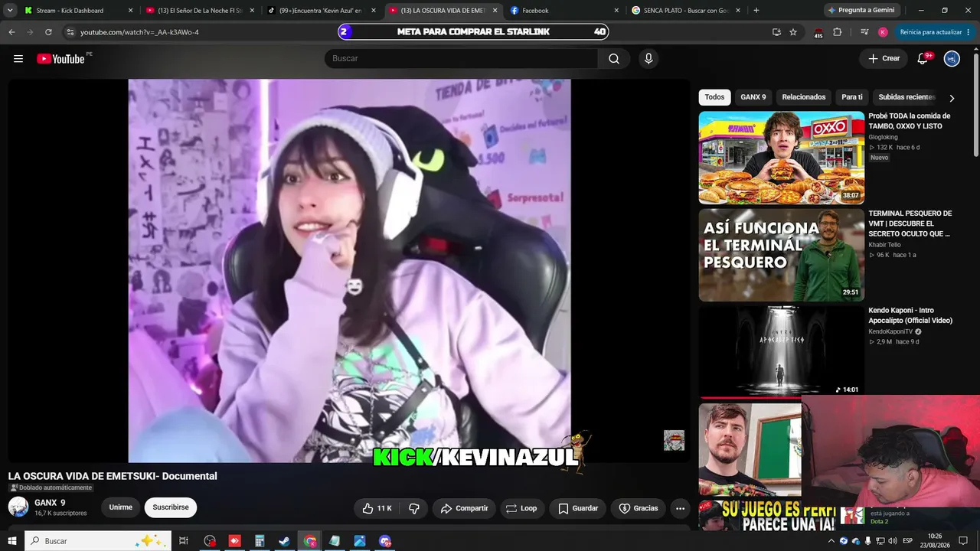Open the browser extensions puzzle menu

point(837,32)
